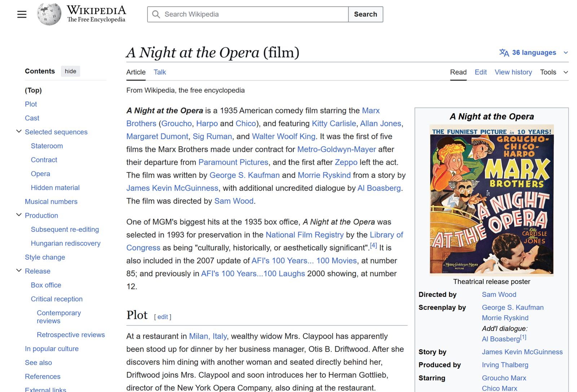Open citation footnote 4
Viewport: 577px width, 392px height.
[373, 246]
